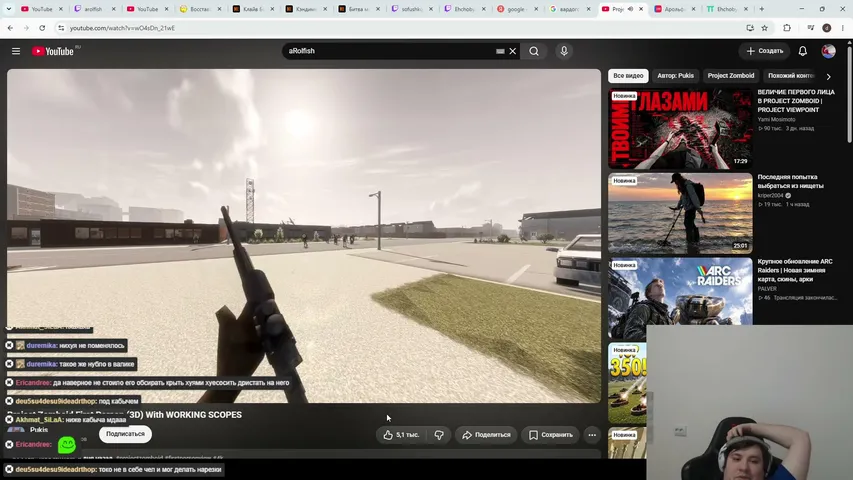Open the tab search dropdown arrow
Viewport: 853px width, 480px height.
coord(9,9)
